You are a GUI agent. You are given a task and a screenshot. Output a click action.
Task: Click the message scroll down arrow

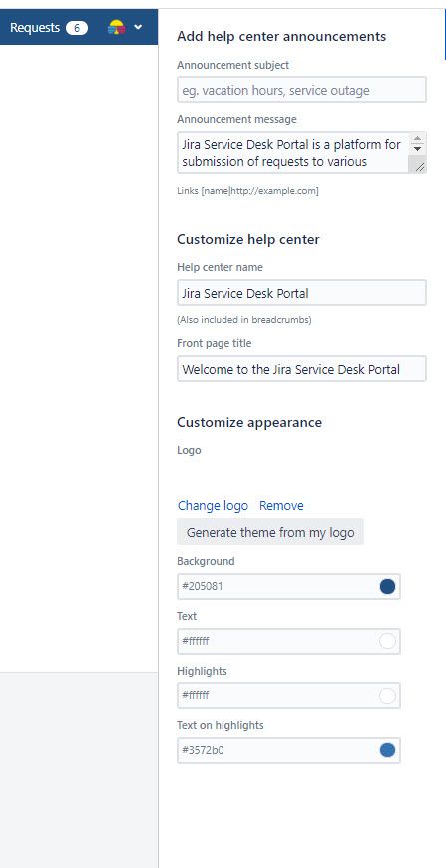tap(418, 149)
